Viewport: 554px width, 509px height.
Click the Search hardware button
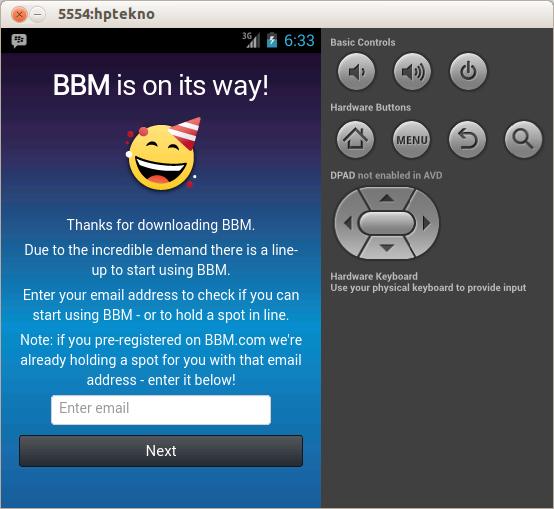[523, 140]
